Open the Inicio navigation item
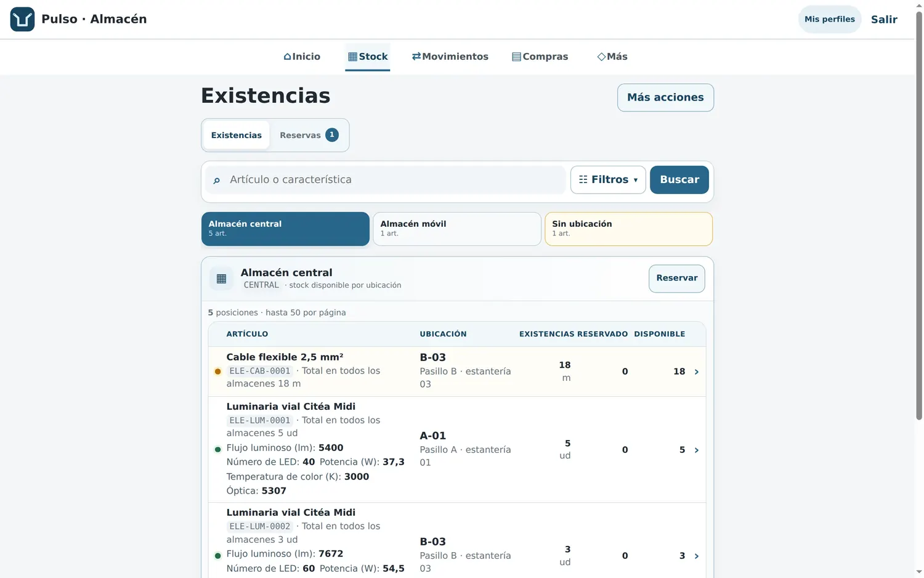This screenshot has width=924, height=578. pyautogui.click(x=302, y=57)
